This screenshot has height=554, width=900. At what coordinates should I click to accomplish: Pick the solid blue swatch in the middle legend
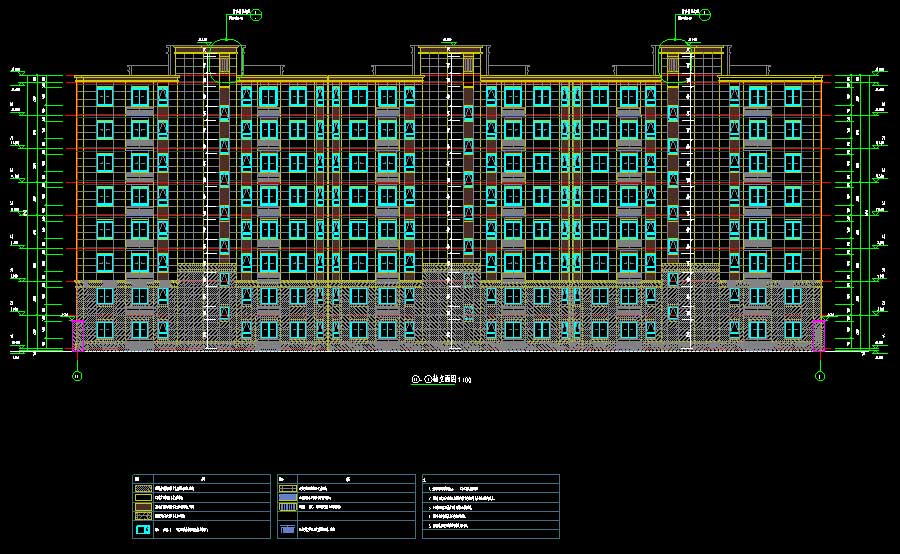pos(288,497)
